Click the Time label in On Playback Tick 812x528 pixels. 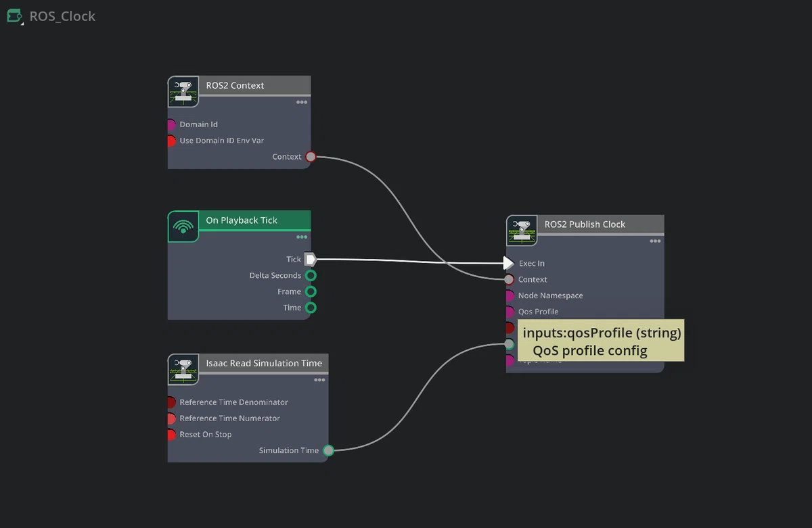(292, 308)
